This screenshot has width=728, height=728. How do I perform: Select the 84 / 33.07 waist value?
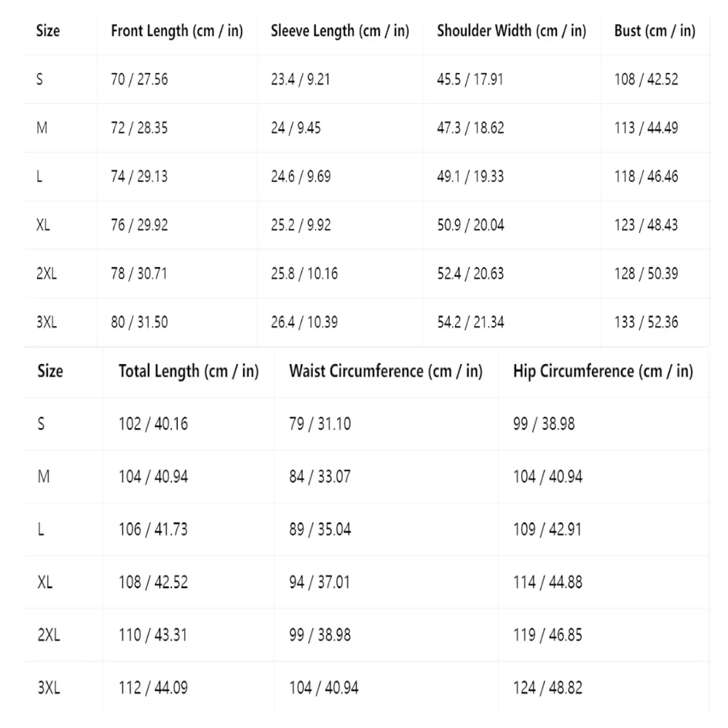coord(320,477)
